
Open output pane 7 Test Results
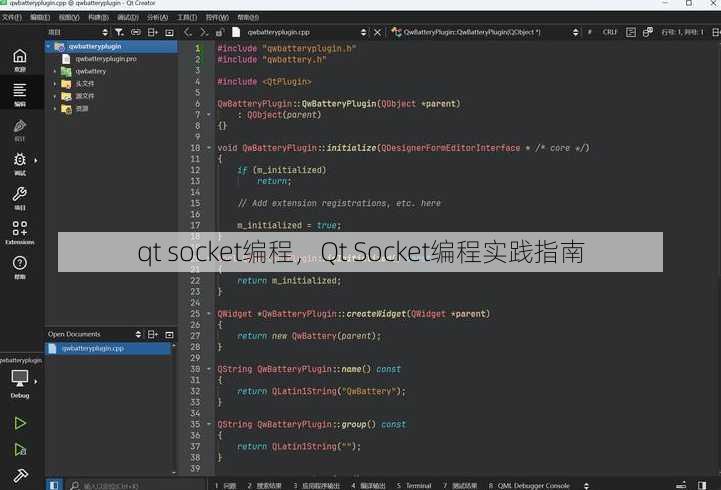[x=460, y=485]
